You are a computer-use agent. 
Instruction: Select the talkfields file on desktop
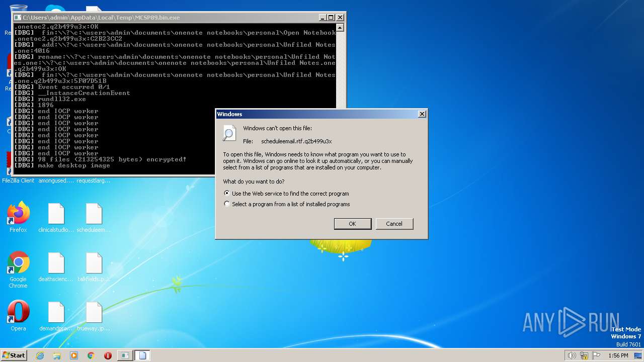click(x=94, y=267)
